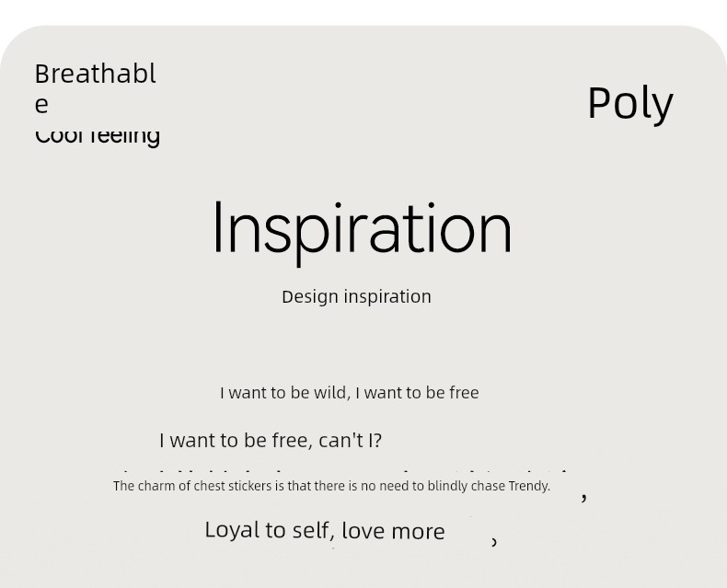The image size is (727, 588).
Task: Click 'I want to be wild' line
Action: click(x=350, y=393)
